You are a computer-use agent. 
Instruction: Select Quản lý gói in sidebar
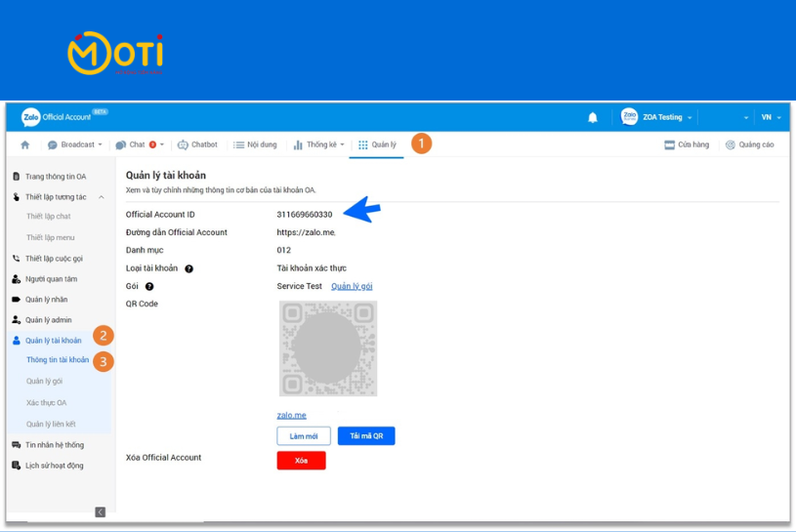[x=44, y=382]
